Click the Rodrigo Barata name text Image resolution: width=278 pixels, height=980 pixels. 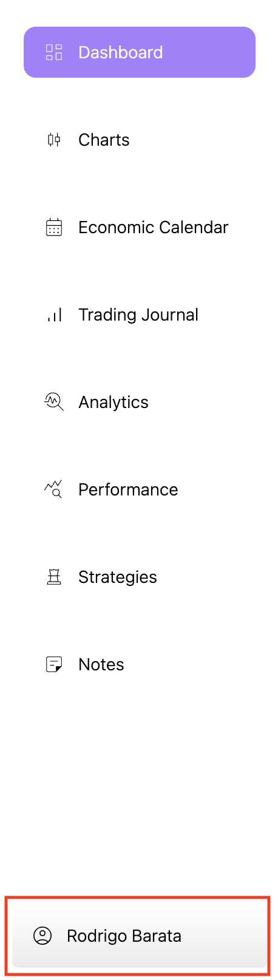click(x=124, y=936)
